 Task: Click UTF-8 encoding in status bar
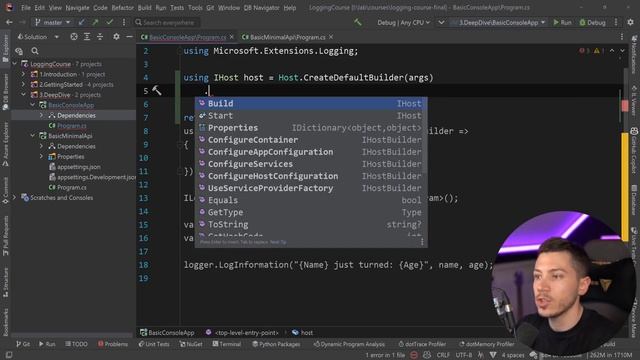coord(463,355)
